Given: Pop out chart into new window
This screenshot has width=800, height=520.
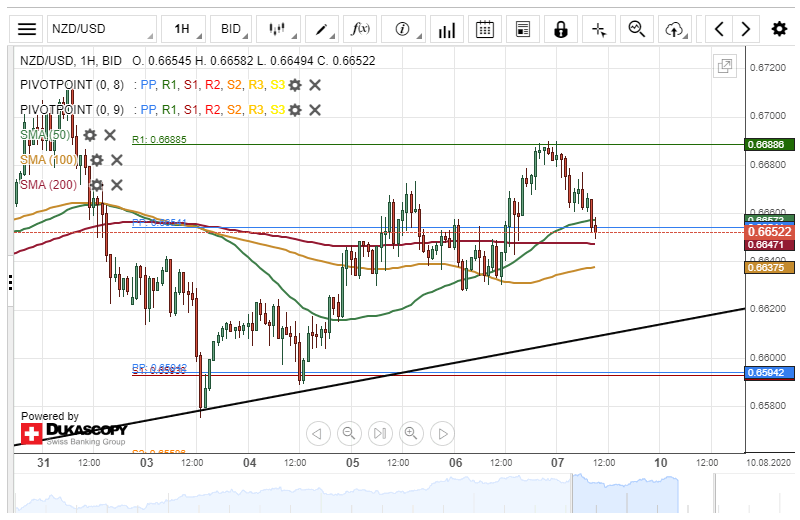Looking at the screenshot, I should [724, 67].
